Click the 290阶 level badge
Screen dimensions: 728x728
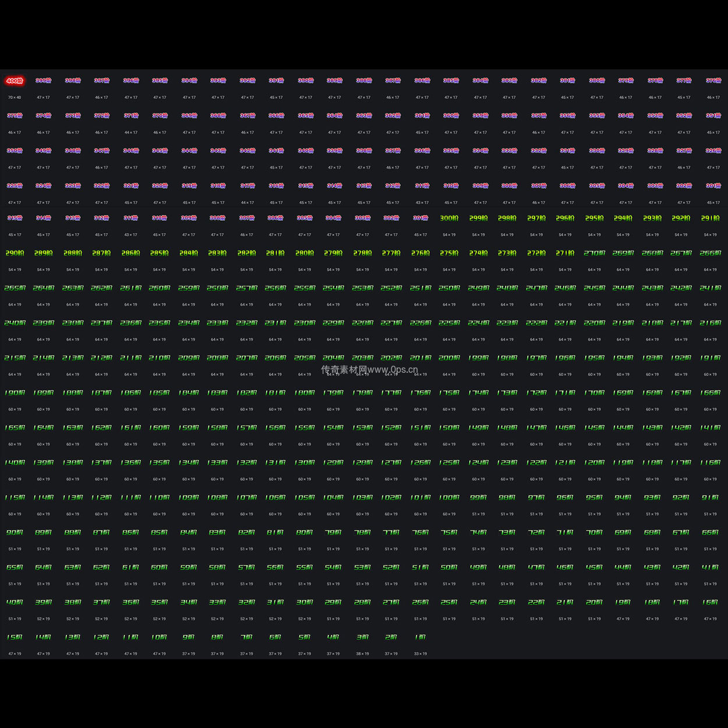15,253
